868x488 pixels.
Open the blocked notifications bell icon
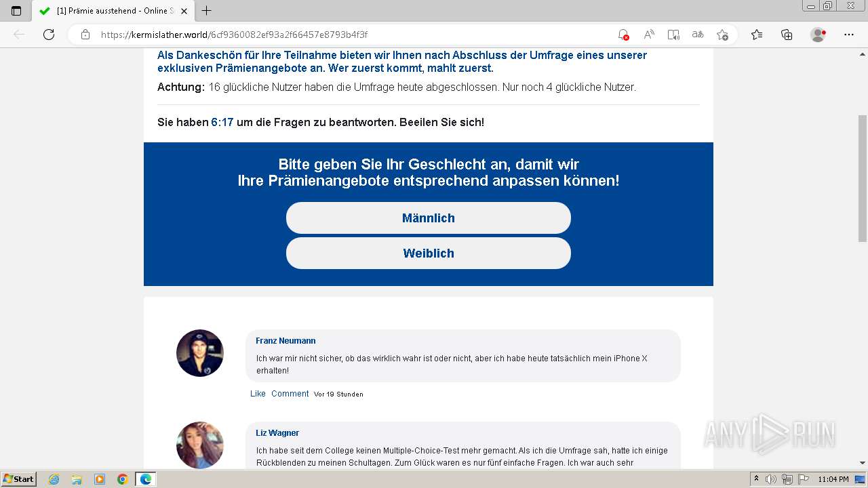[x=623, y=35]
